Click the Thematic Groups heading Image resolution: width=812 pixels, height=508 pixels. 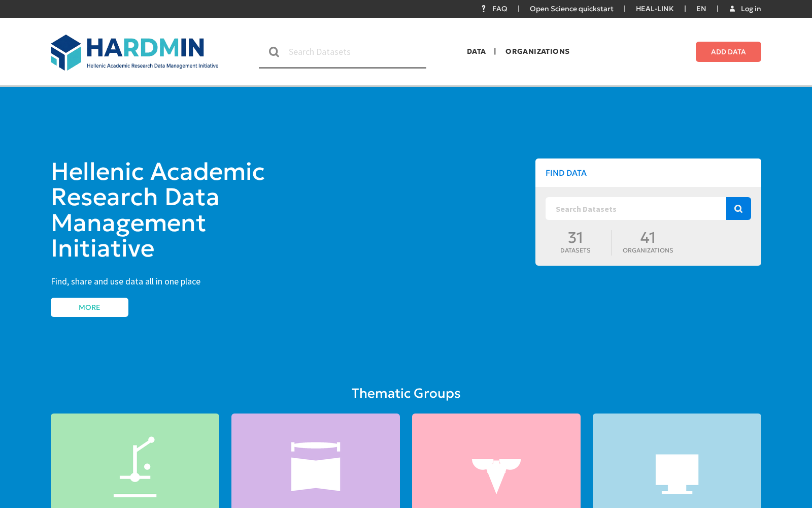tap(406, 393)
